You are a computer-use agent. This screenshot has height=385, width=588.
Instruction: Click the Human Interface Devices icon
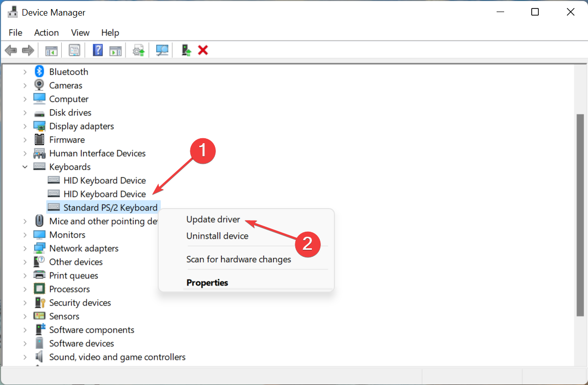click(39, 153)
